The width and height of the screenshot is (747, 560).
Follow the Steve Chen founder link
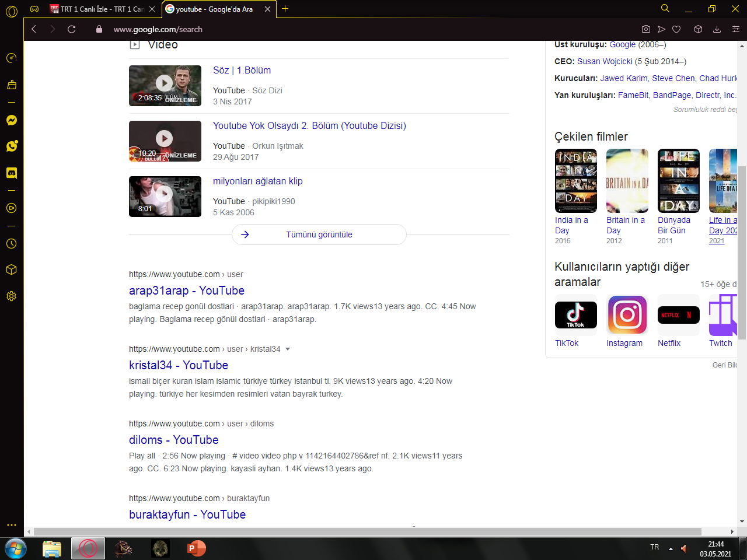673,78
